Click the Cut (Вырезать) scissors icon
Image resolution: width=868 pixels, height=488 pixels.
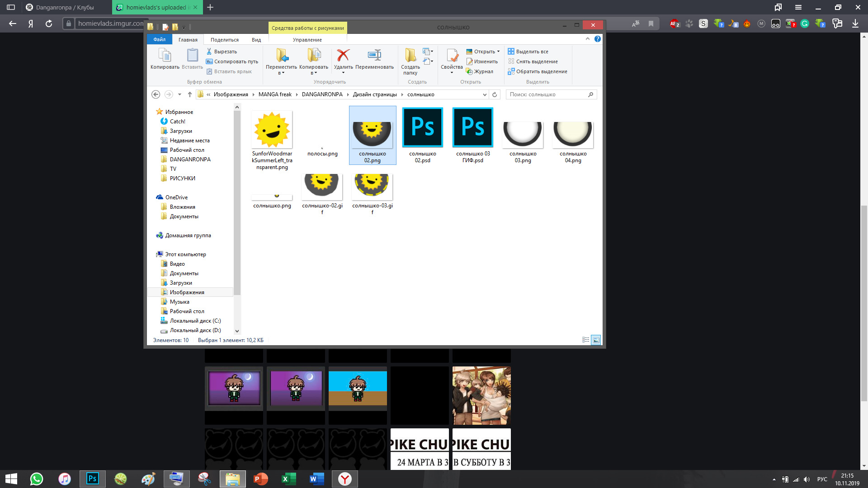coord(209,52)
